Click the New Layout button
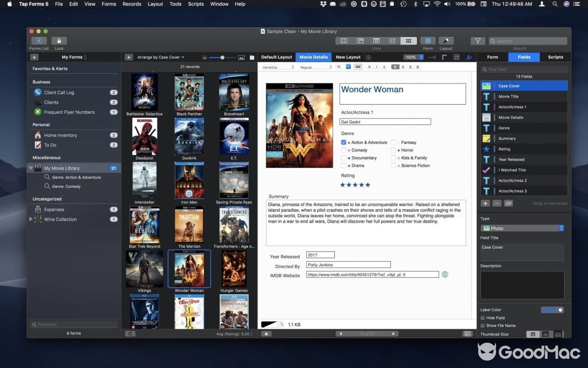 (348, 57)
